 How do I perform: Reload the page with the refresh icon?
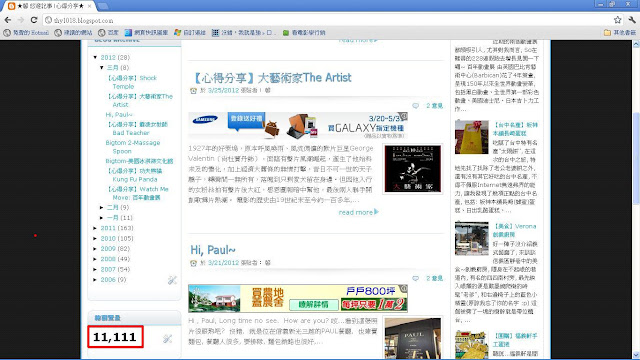click(x=34, y=20)
